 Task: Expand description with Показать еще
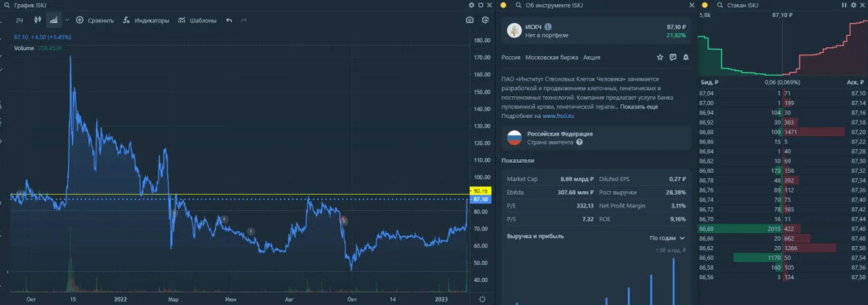click(638, 107)
